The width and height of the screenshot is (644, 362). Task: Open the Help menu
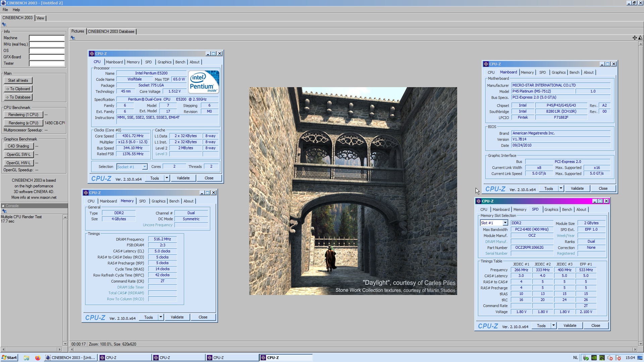(16, 10)
